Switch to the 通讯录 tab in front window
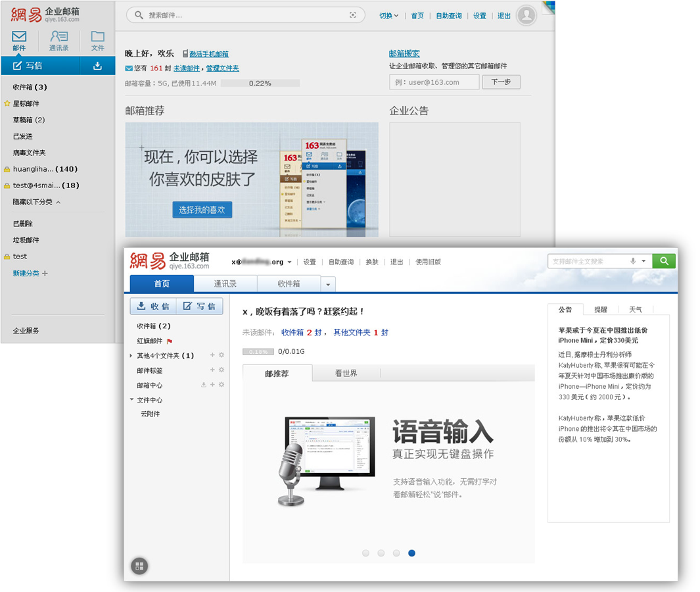The height and width of the screenshot is (592, 700). pyautogui.click(x=225, y=284)
